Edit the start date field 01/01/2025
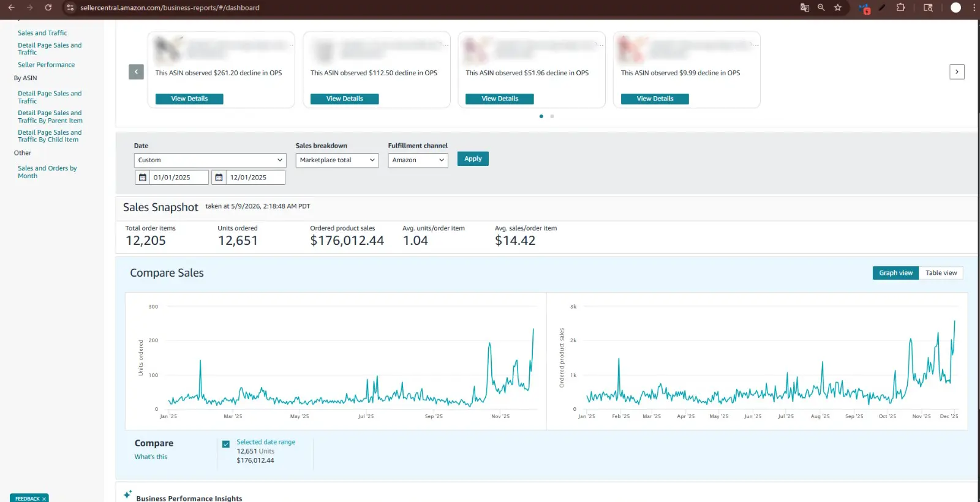Screen dimensions: 980x502 click(x=179, y=178)
